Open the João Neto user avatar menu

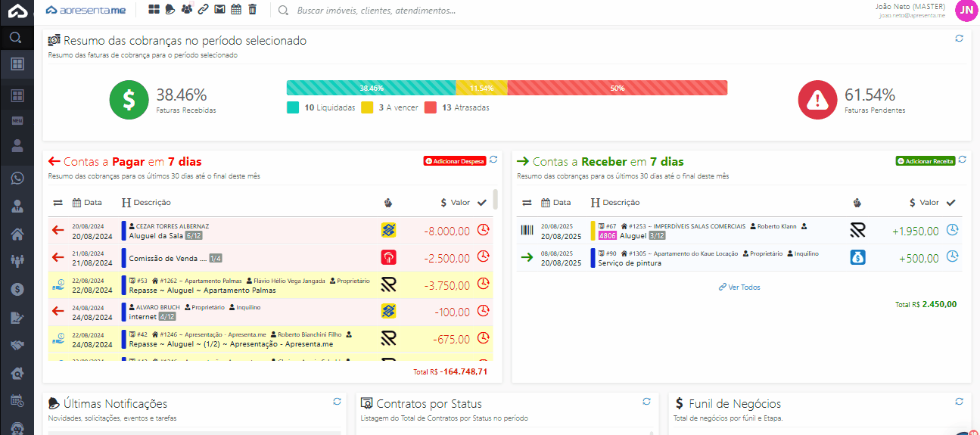coord(966,10)
